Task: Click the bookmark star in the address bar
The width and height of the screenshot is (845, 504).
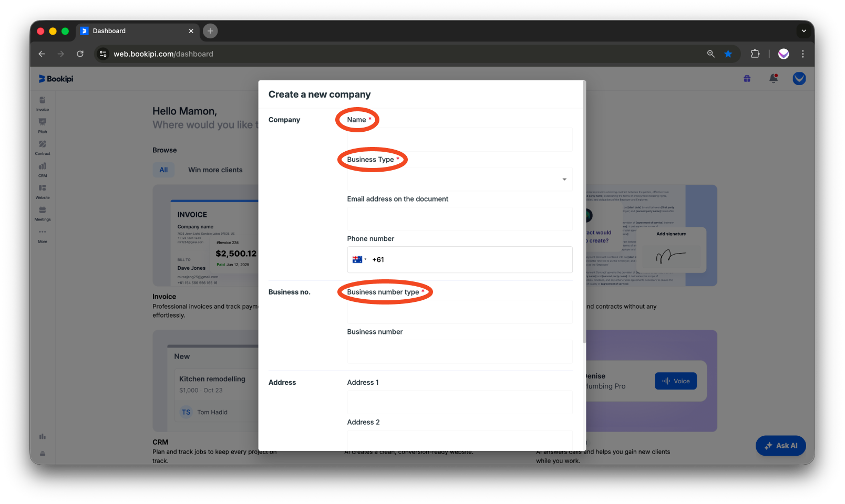Action: click(728, 54)
